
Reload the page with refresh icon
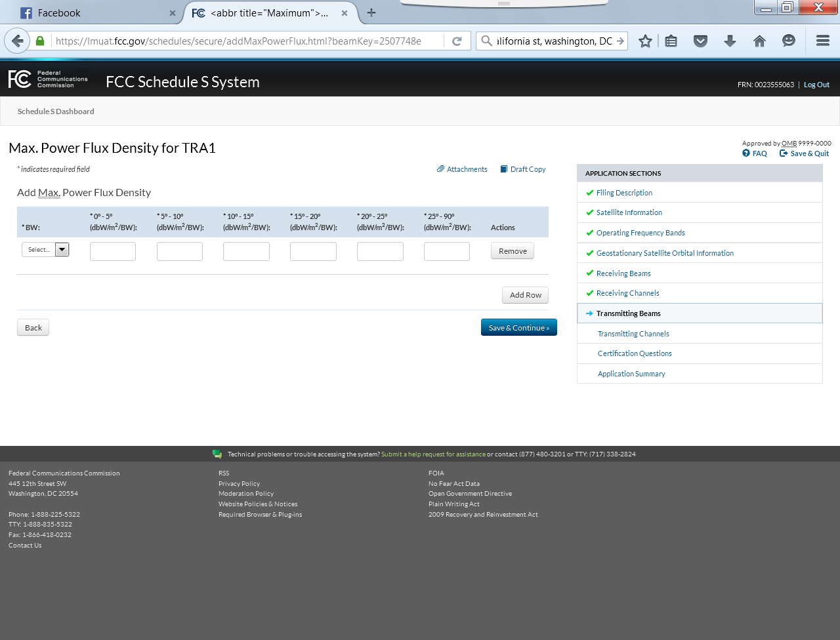click(x=457, y=41)
